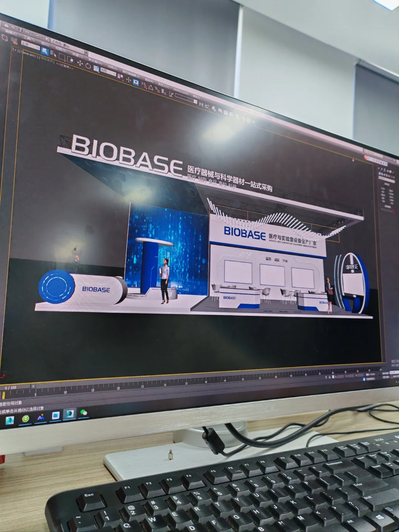Open the green 360 browser taskbar icon
399x532 pixels.
25,419
